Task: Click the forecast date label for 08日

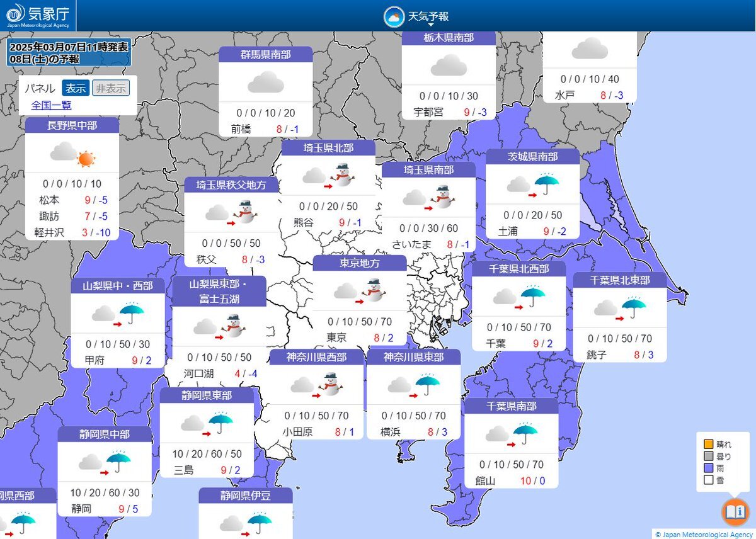Action: pos(44,59)
